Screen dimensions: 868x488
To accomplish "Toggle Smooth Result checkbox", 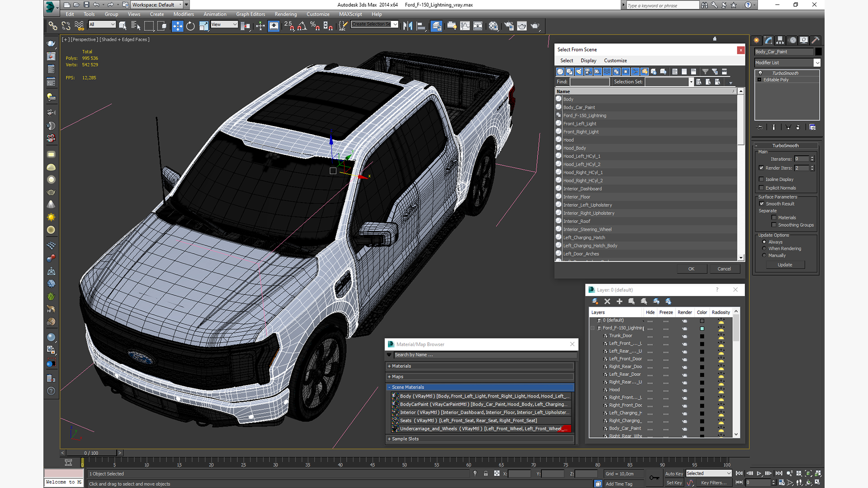I will 762,203.
